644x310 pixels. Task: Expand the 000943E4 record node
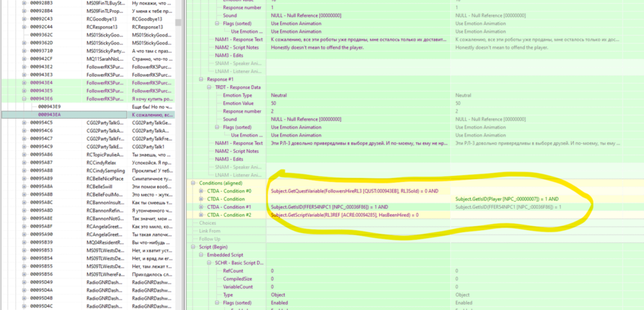coord(24,82)
